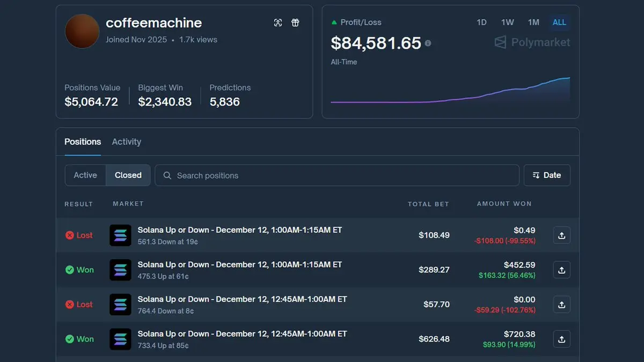644x362 pixels.
Task: Click the $720.38 amount won
Action: click(x=519, y=334)
